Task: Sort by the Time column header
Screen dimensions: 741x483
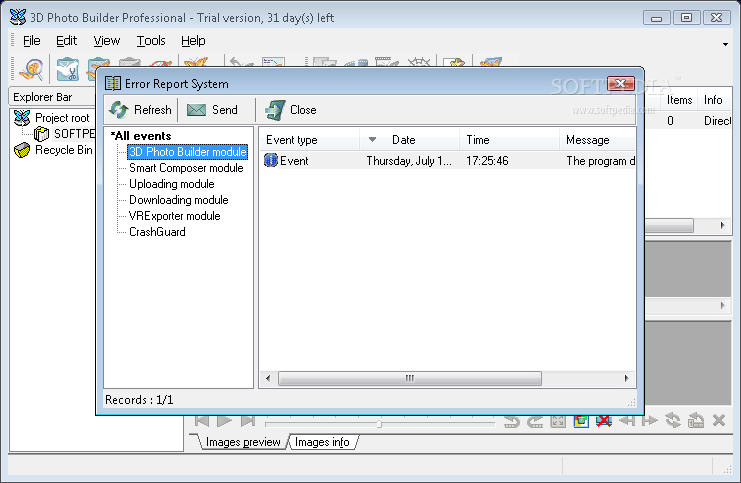Action: [509, 140]
